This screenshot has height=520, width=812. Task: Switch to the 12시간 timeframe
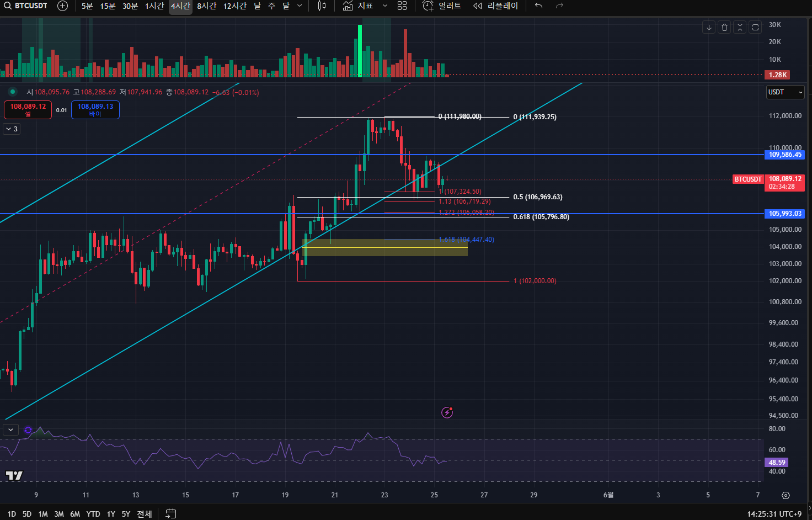pos(235,6)
